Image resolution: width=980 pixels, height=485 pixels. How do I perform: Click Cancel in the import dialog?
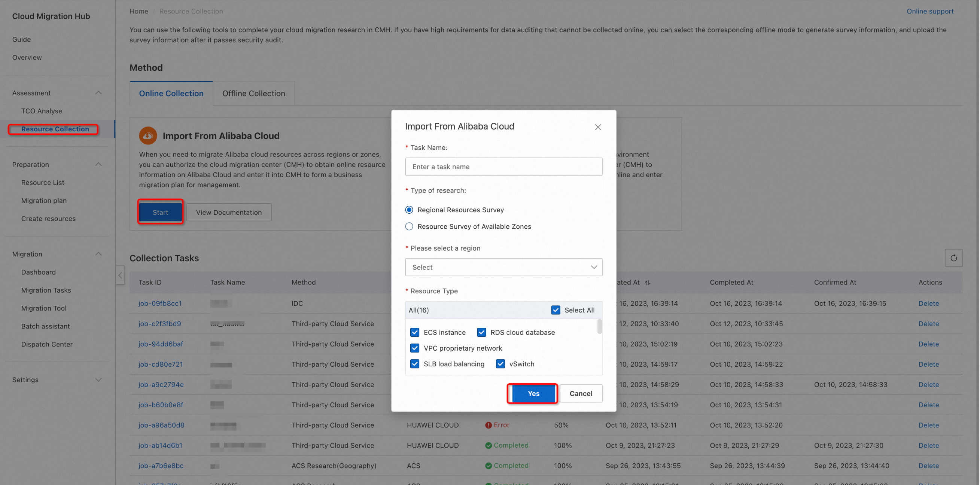[x=581, y=393]
